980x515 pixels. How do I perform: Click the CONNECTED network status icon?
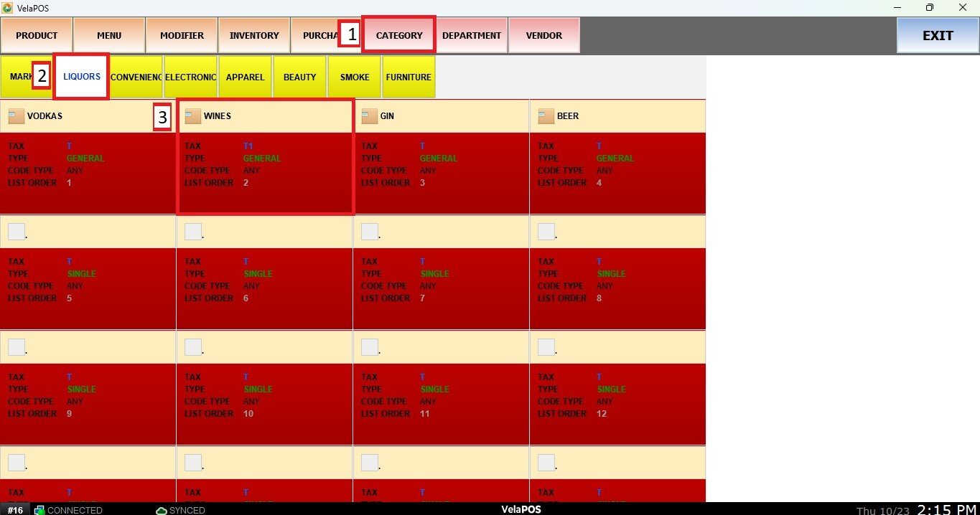pos(39,510)
